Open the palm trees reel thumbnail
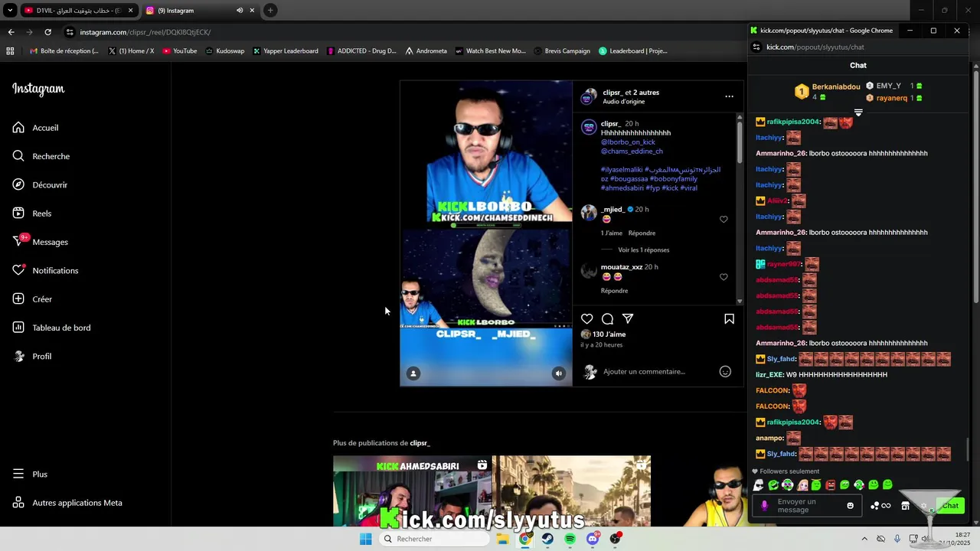This screenshot has height=551, width=980. 571,491
